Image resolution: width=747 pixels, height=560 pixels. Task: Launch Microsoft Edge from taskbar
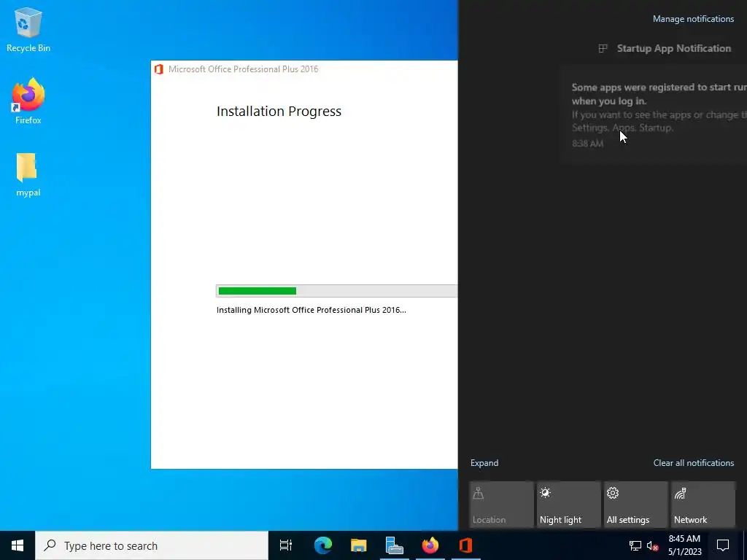323,545
